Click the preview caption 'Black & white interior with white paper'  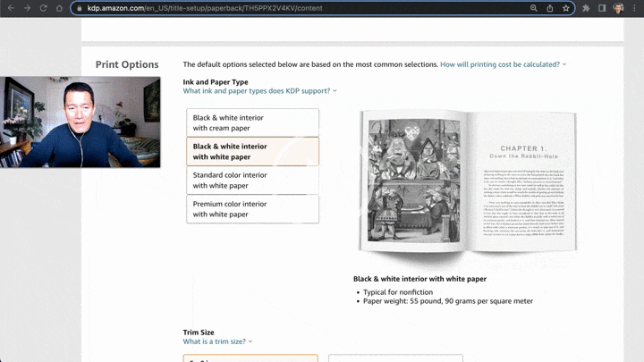419,279
